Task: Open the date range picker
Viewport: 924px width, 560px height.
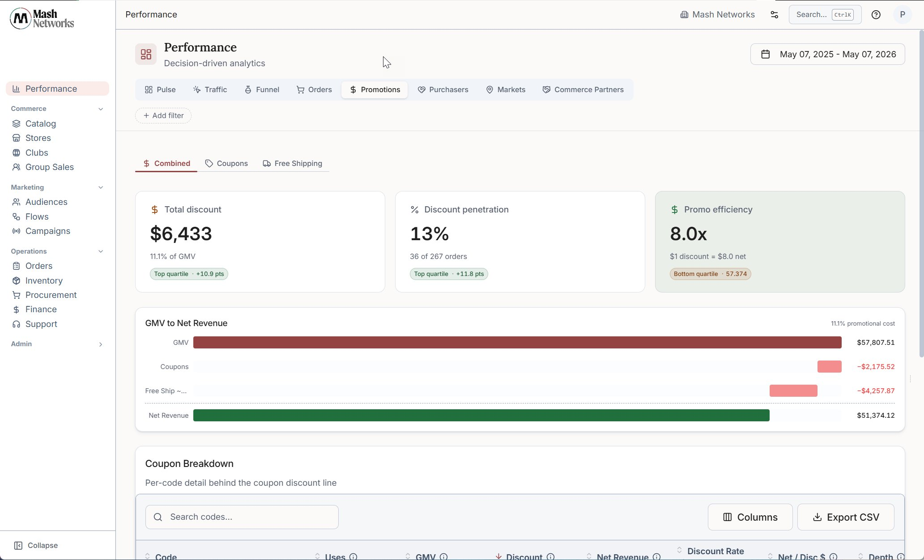Action: 827,54
